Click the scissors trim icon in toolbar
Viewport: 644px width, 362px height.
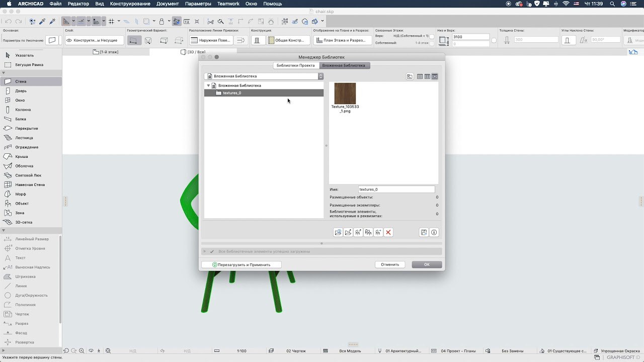(x=211, y=22)
